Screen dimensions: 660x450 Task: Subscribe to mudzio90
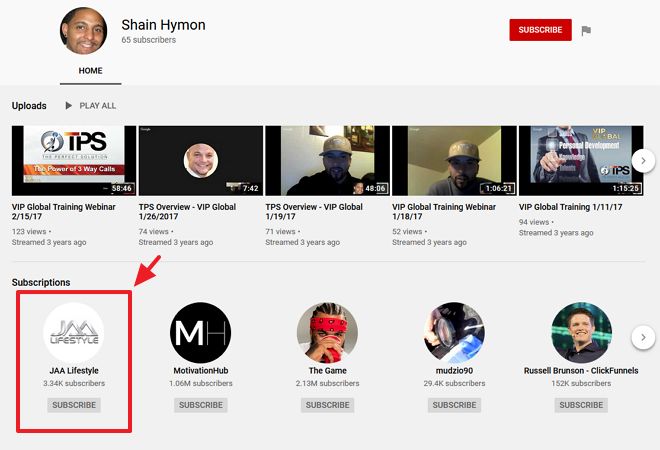pyautogui.click(x=454, y=405)
